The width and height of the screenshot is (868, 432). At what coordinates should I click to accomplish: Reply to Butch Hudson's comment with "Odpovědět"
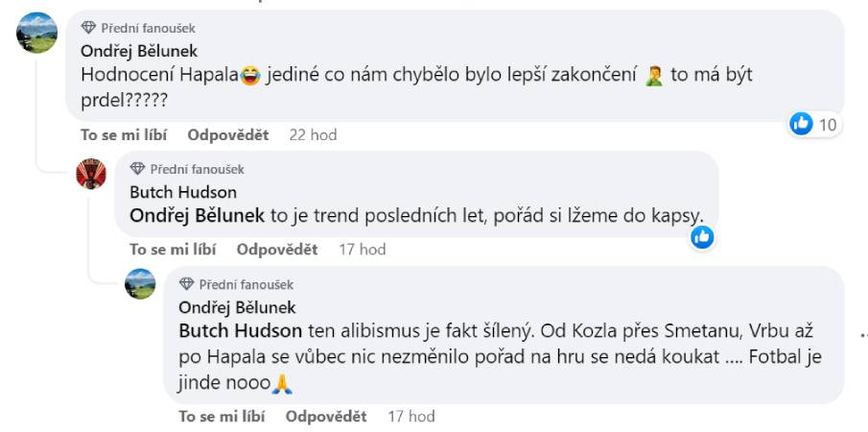pyautogui.click(x=277, y=250)
